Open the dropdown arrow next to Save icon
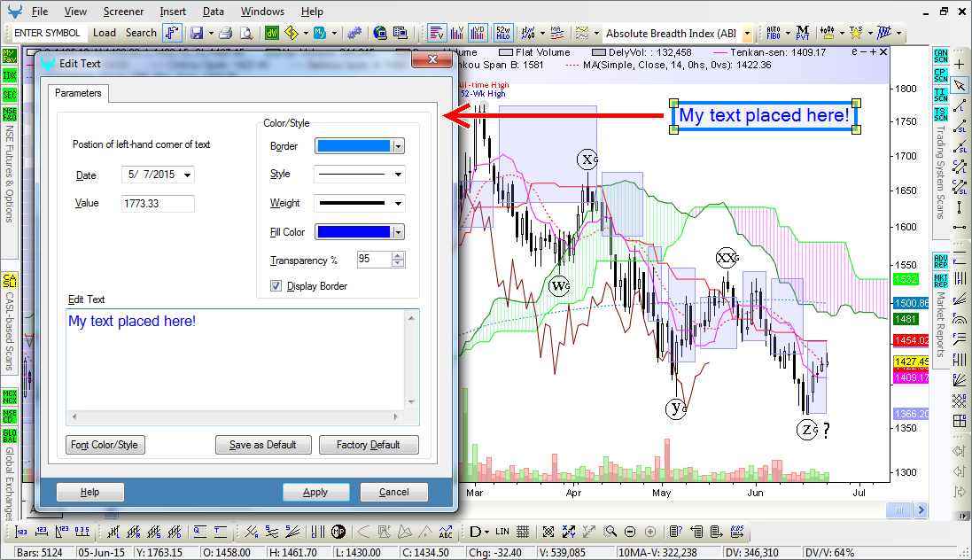This screenshot has width=972, height=560. 211,34
